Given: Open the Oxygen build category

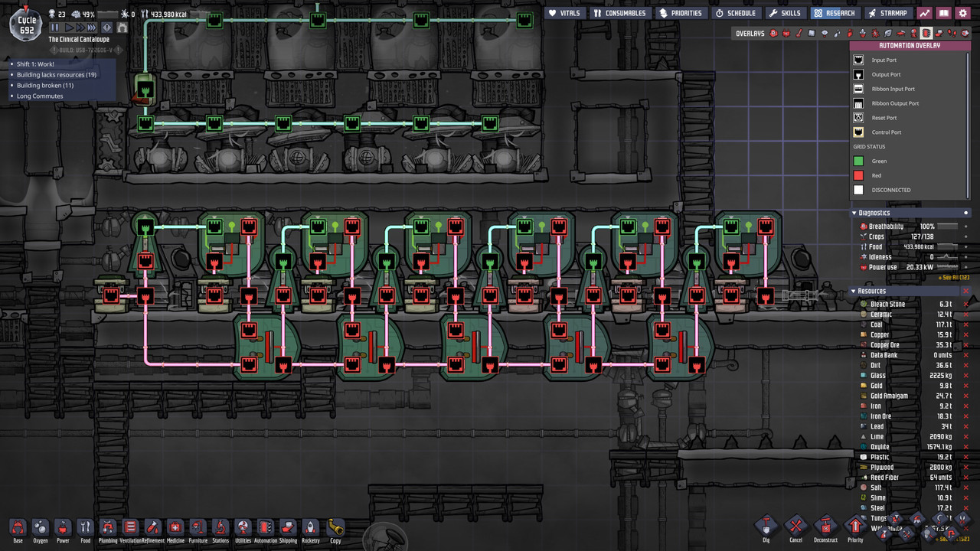Looking at the screenshot, I should pos(40,527).
